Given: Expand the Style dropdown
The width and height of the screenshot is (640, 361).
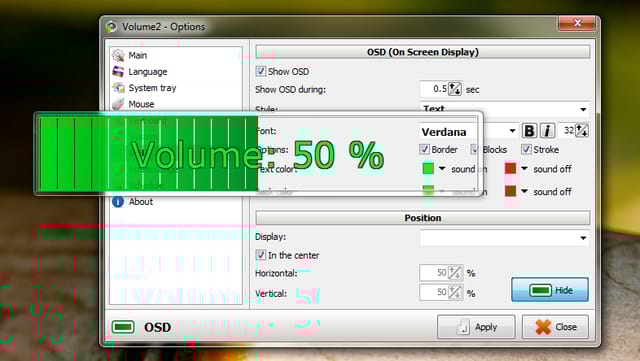Looking at the screenshot, I should 504,109.
